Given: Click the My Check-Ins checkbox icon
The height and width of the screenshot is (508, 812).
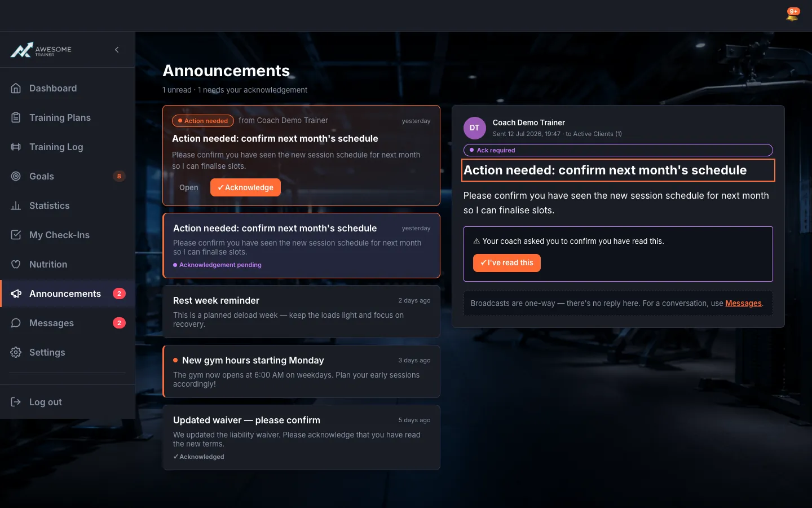Looking at the screenshot, I should tap(16, 235).
